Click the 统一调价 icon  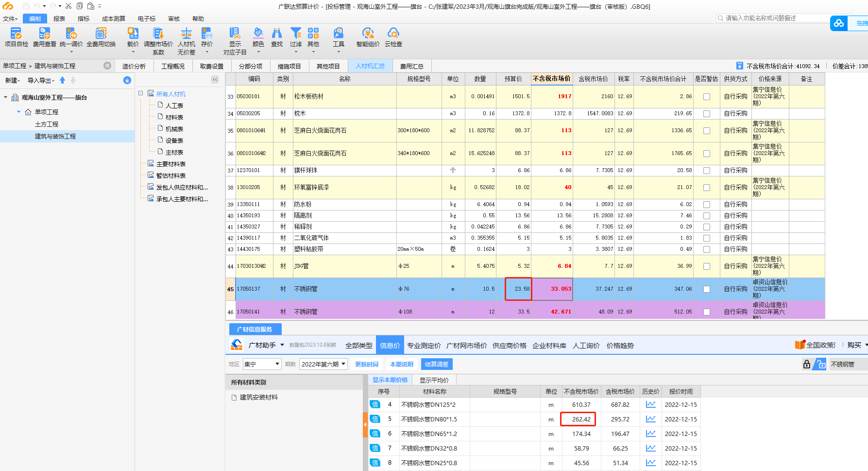click(71, 34)
